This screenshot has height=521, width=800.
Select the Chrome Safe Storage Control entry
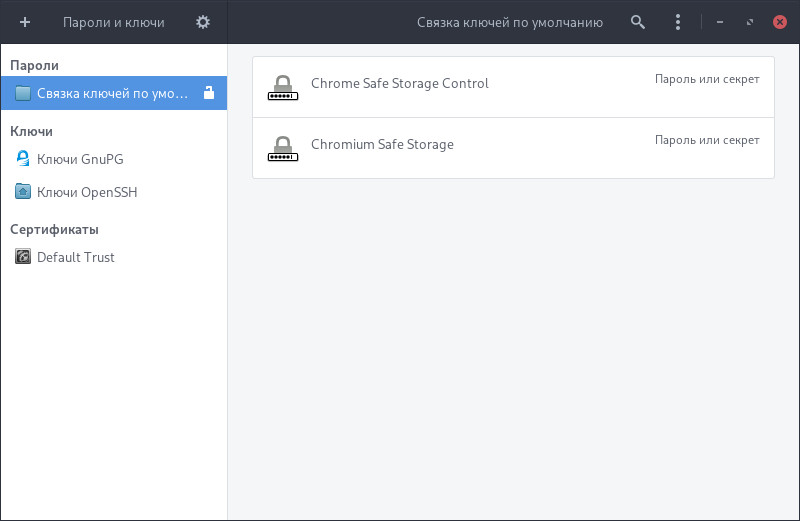point(400,84)
